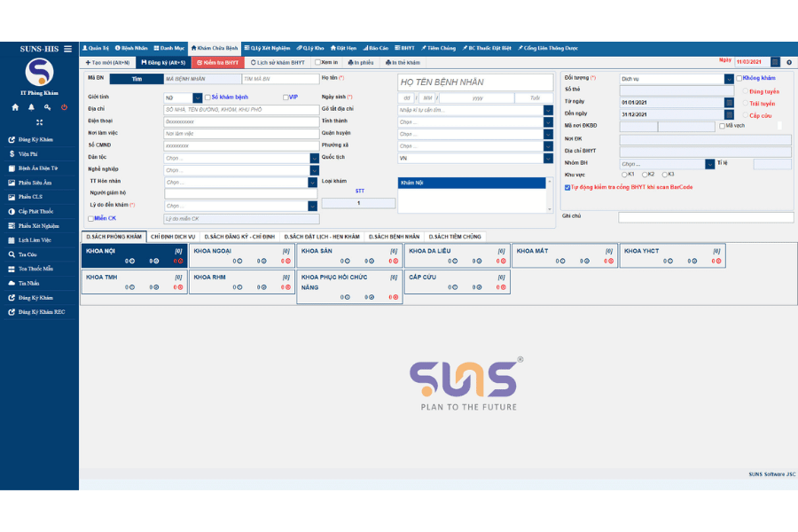Click the In phiếu print button
This screenshot has width=798, height=532.
(360, 63)
